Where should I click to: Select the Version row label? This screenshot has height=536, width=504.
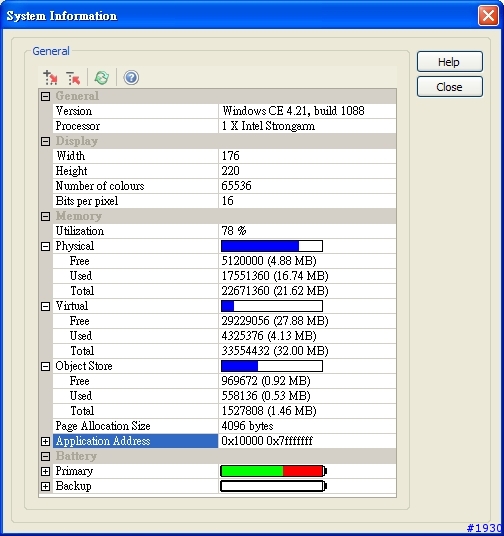point(74,111)
